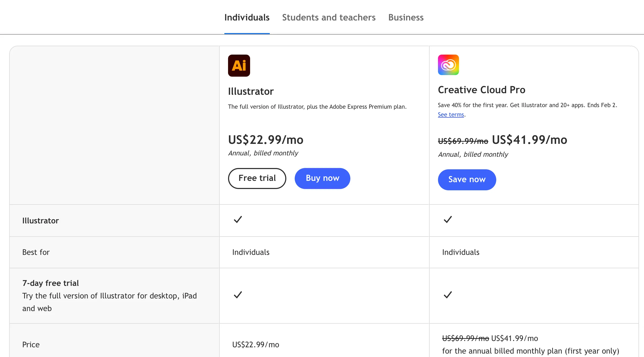The height and width of the screenshot is (357, 644).
Task: Click the US$22.99/mo headline price
Action: pyautogui.click(x=266, y=140)
